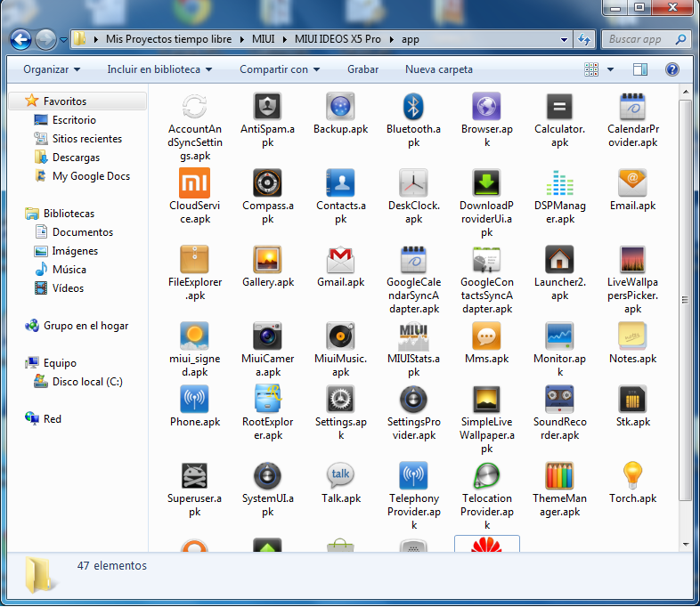This screenshot has width=700, height=607.
Task: Select the MIUIStats.apk icon
Action: point(413,336)
